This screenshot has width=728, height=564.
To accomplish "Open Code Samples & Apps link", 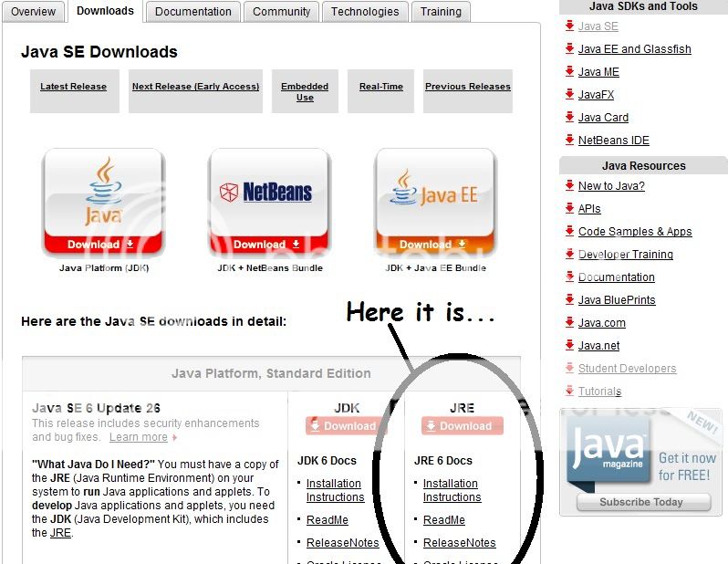I will pos(635,232).
